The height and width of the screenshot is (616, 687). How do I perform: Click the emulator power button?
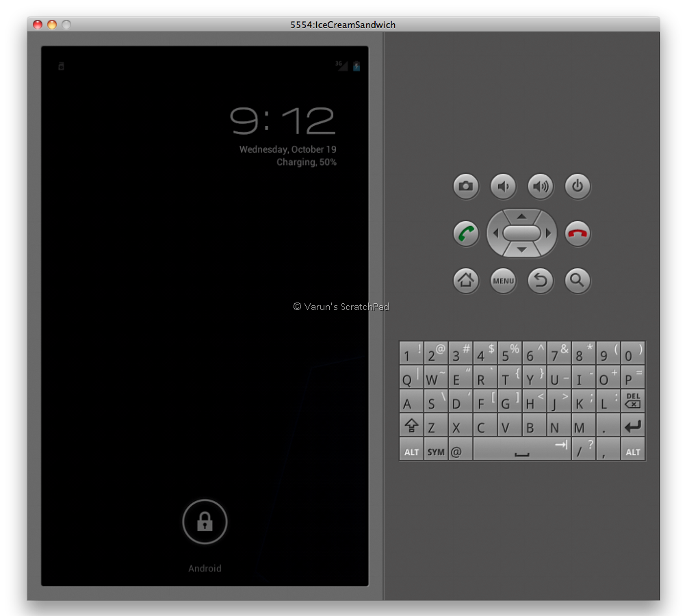(x=578, y=186)
